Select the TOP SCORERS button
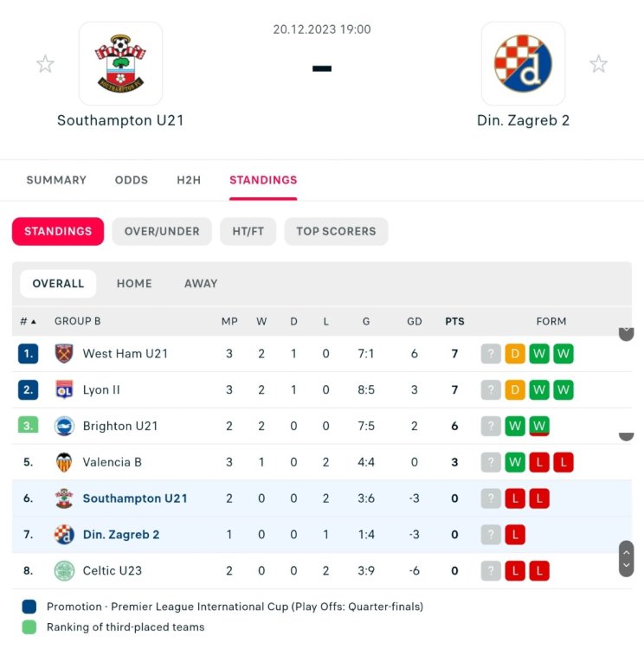This screenshot has height=649, width=644. pos(336,231)
